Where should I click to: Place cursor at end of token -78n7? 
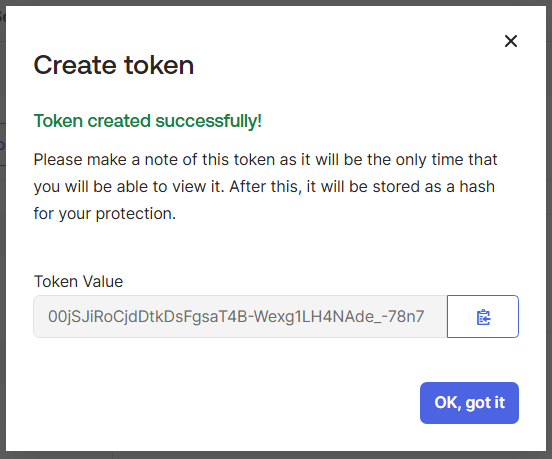click(425, 316)
